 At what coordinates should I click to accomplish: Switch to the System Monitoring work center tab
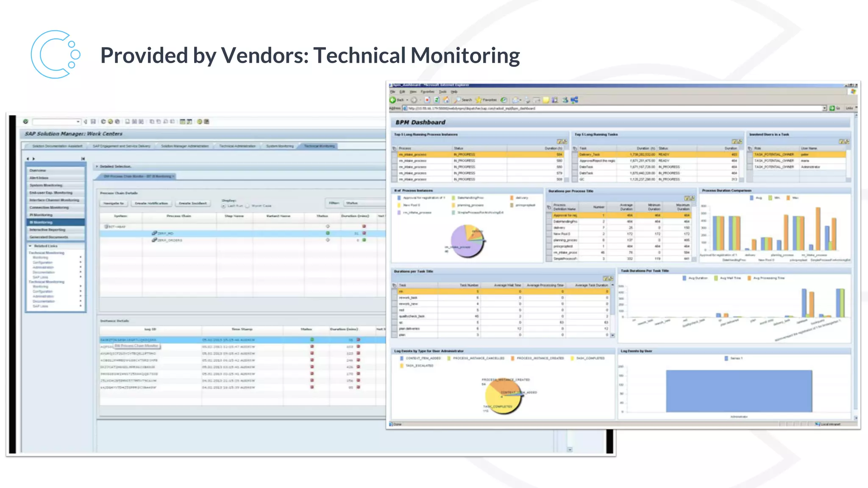click(x=280, y=146)
